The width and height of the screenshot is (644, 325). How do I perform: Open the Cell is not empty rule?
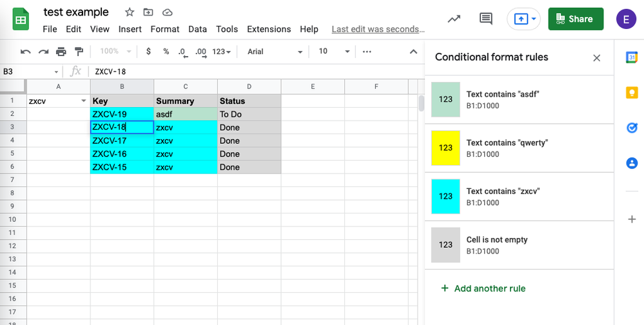coord(519,245)
